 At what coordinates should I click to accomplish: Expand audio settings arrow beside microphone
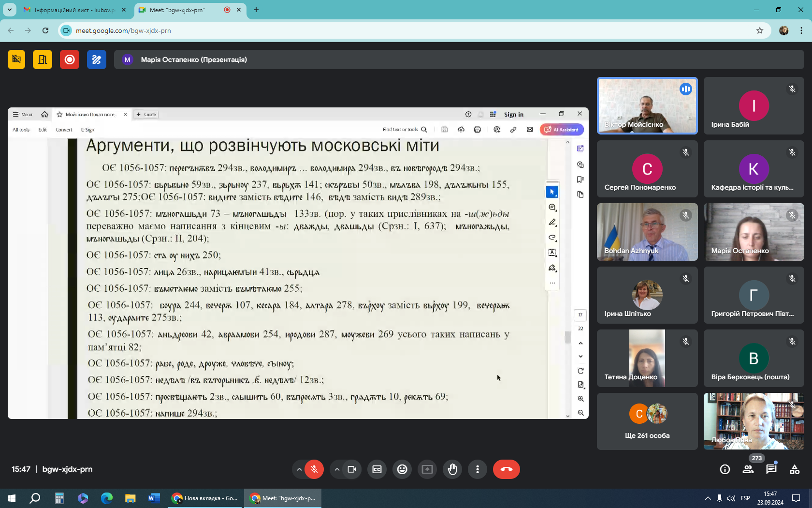299,469
